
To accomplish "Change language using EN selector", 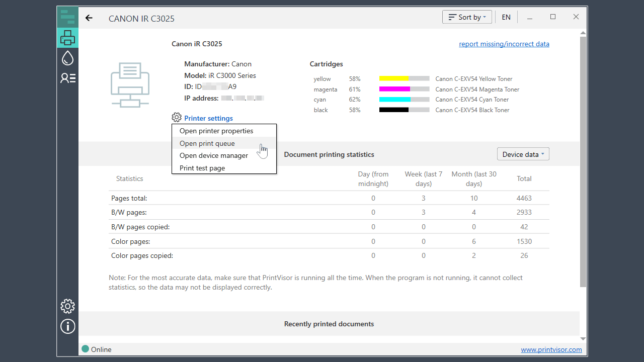I will pyautogui.click(x=506, y=17).
